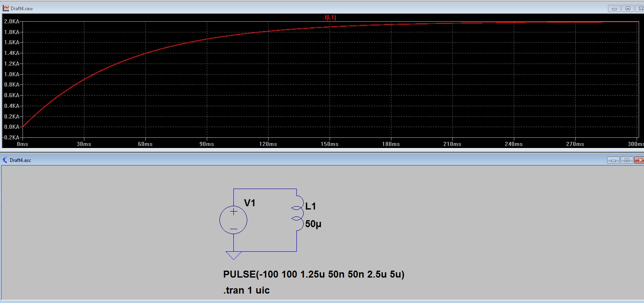Viewport: 644px width, 303px height.
Task: Click the 240ms x-axis label
Action: pyautogui.click(x=514, y=144)
